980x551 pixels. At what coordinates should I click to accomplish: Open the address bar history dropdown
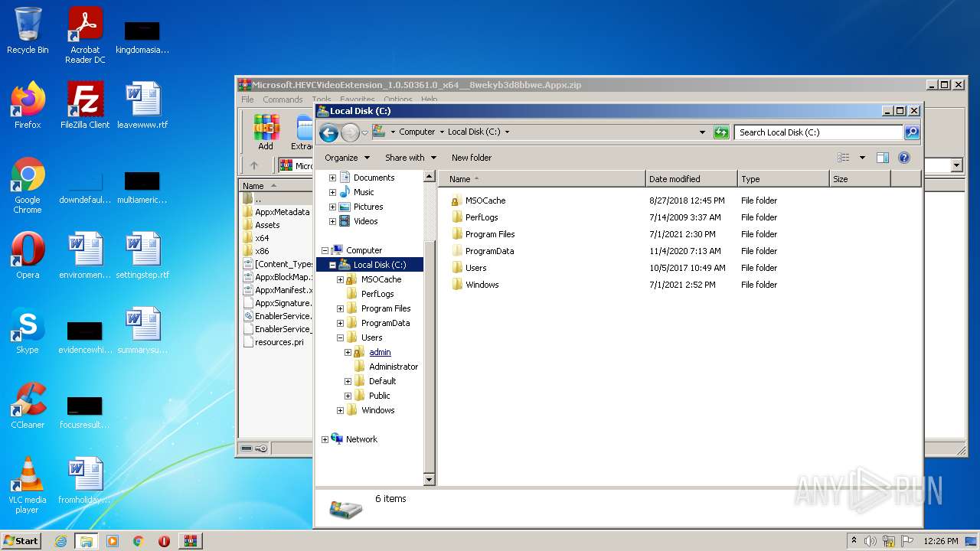(x=702, y=132)
